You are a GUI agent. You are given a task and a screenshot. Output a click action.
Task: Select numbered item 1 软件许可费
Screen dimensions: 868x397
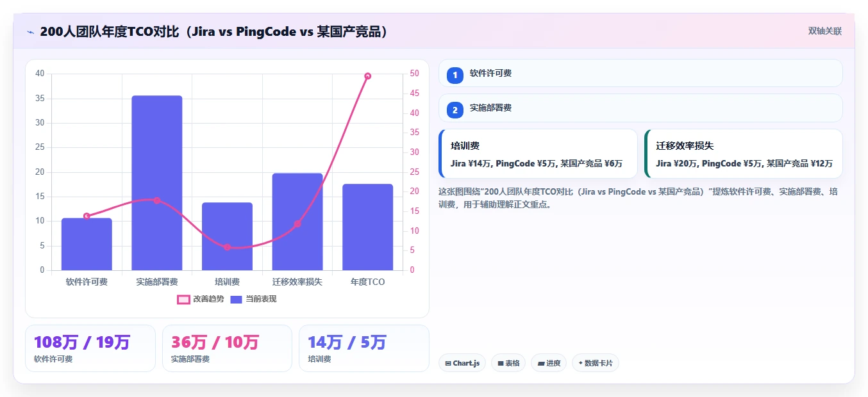pyautogui.click(x=640, y=73)
